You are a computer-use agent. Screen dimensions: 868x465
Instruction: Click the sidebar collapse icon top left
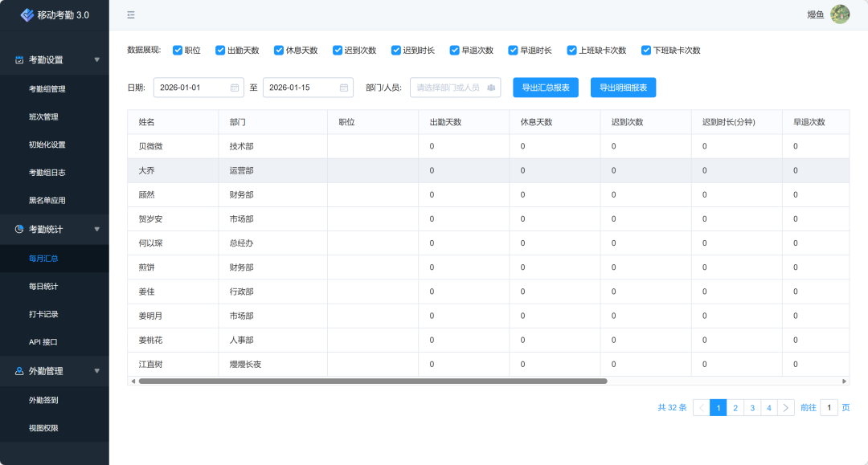130,14
